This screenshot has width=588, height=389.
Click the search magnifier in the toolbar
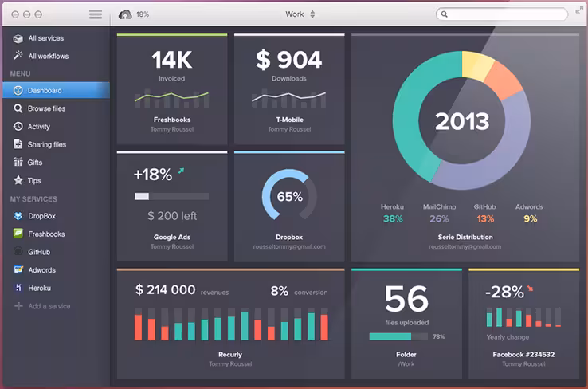click(x=444, y=14)
